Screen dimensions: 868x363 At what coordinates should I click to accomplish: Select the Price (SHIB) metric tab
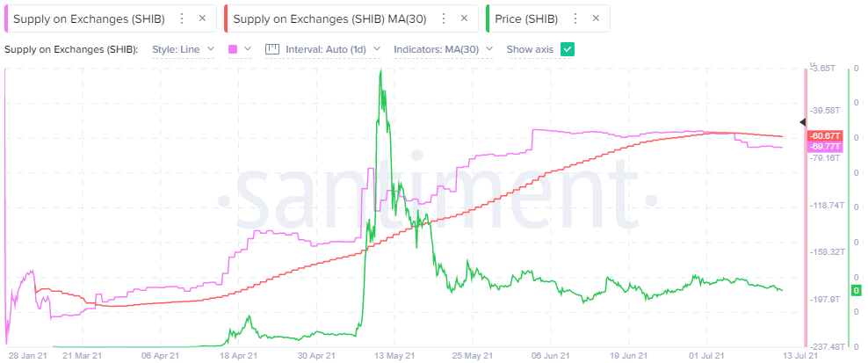[528, 18]
